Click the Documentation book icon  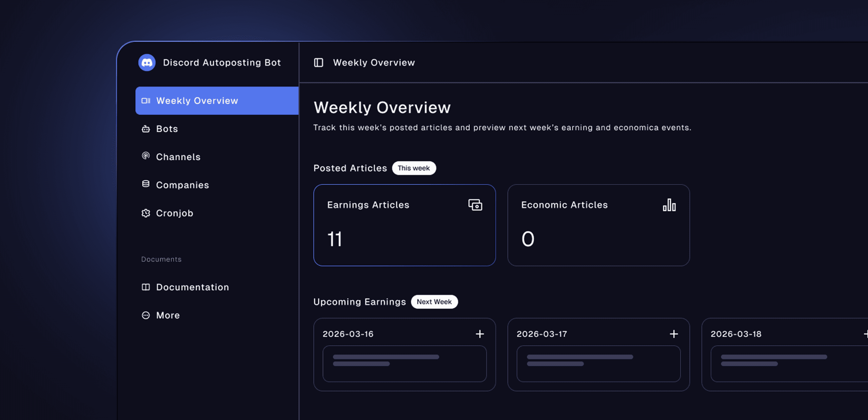[145, 287]
